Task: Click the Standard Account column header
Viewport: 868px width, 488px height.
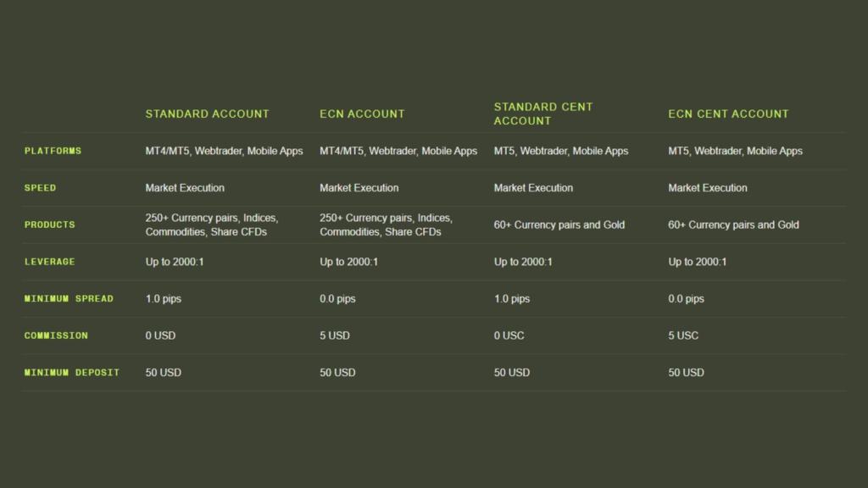Action: [207, 114]
